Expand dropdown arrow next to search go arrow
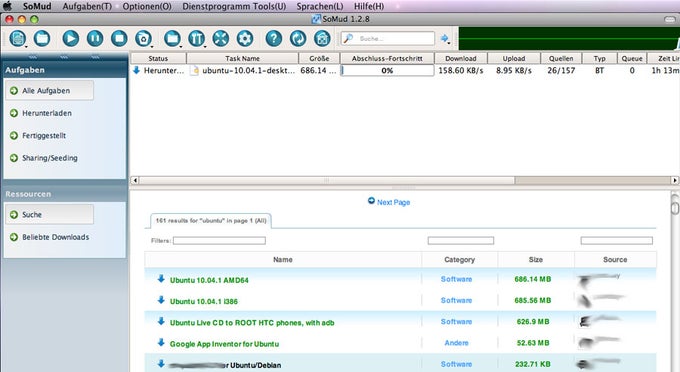Screen dimensions: 680x372 click(449, 42)
